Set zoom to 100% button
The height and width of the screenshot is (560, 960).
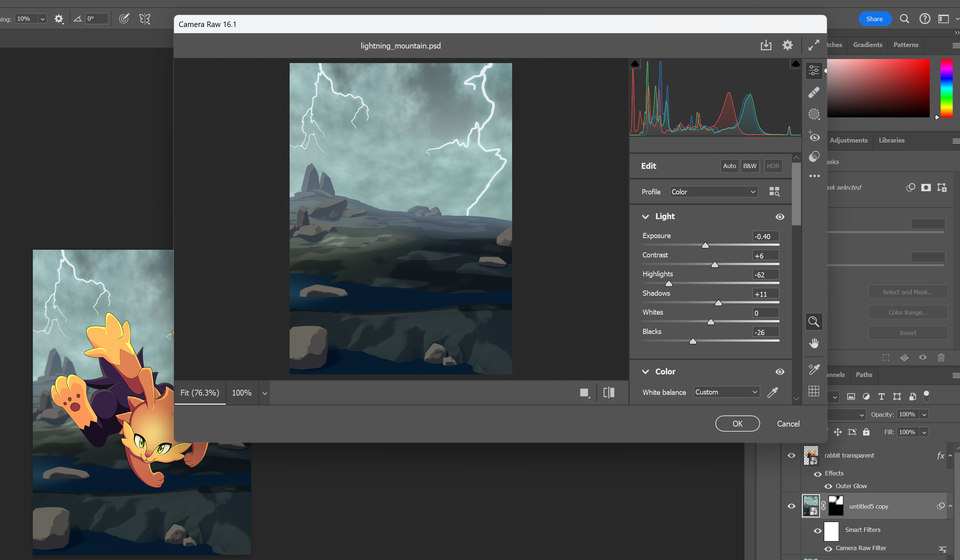[241, 393]
